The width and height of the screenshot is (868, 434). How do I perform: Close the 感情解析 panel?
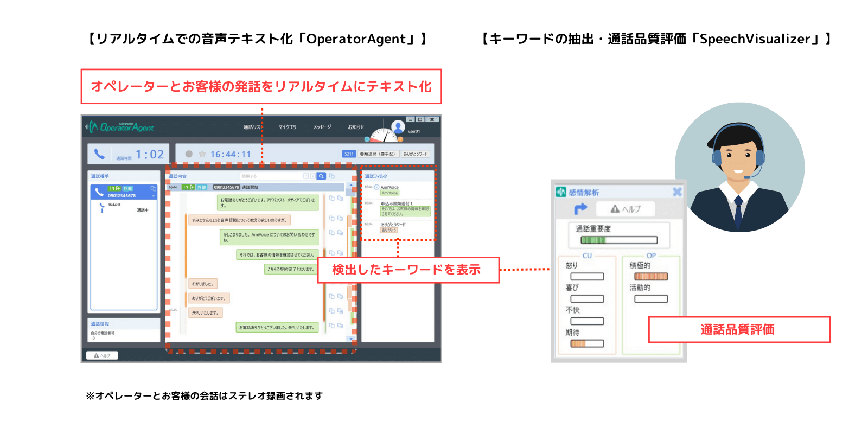(x=677, y=192)
